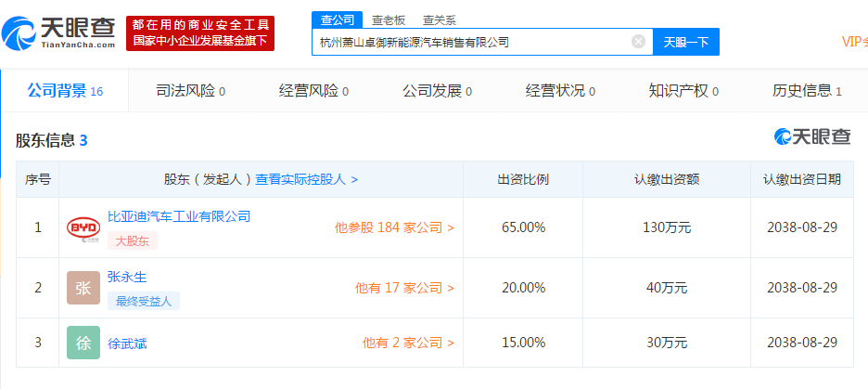Screen dimensions: 868x389
Task: Open 徐 avatar of 徐武斌
Action: [83, 343]
